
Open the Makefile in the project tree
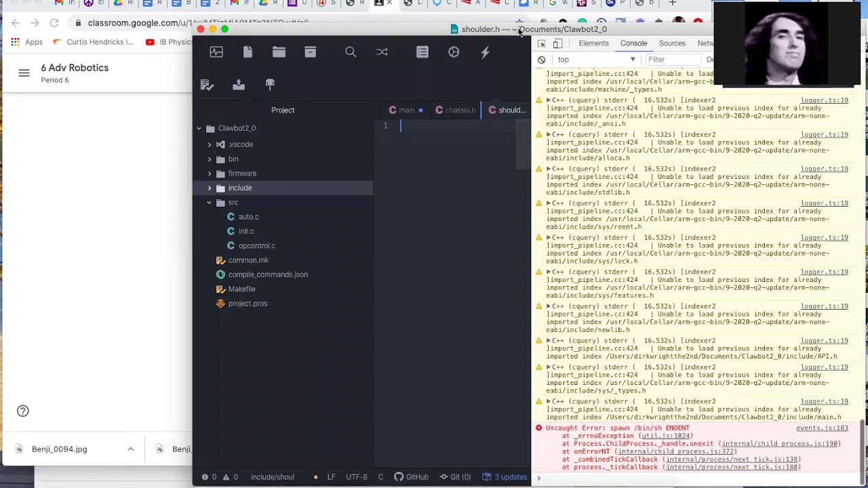pyautogui.click(x=241, y=289)
